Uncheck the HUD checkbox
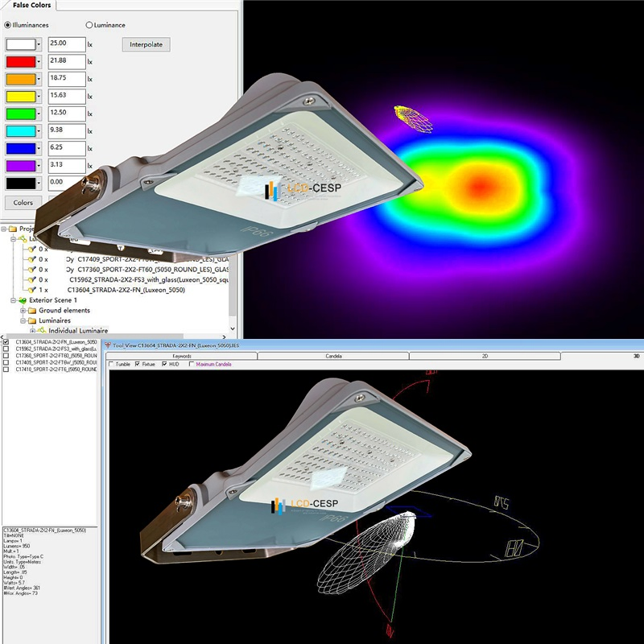 point(164,364)
